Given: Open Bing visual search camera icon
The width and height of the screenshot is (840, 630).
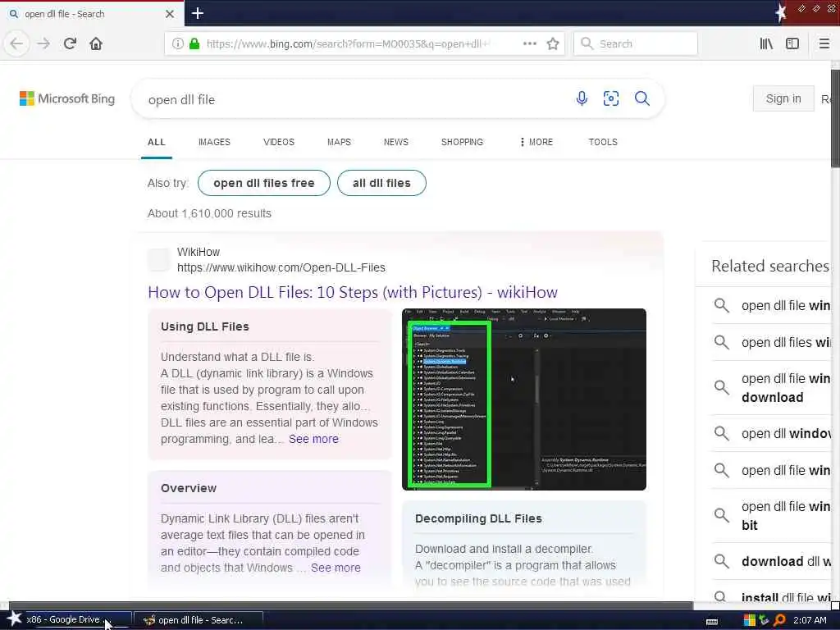Looking at the screenshot, I should tap(610, 98).
